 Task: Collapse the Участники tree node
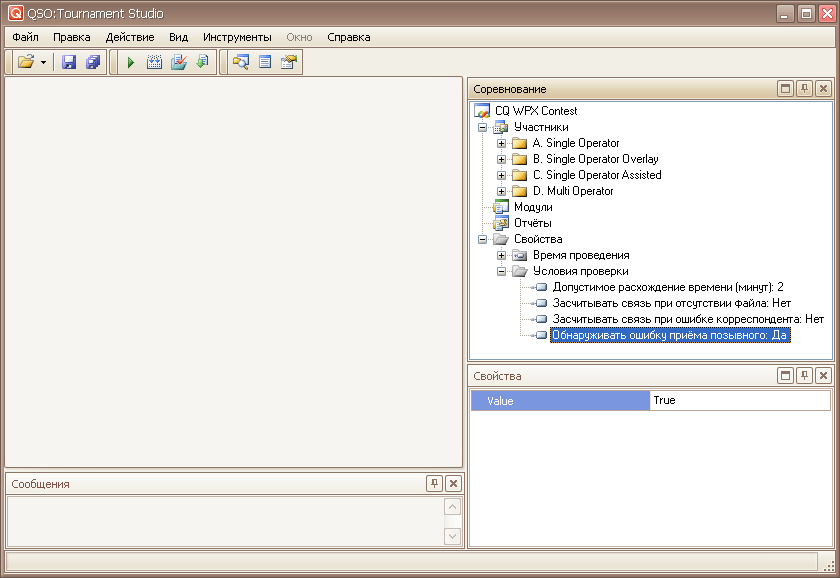click(483, 127)
